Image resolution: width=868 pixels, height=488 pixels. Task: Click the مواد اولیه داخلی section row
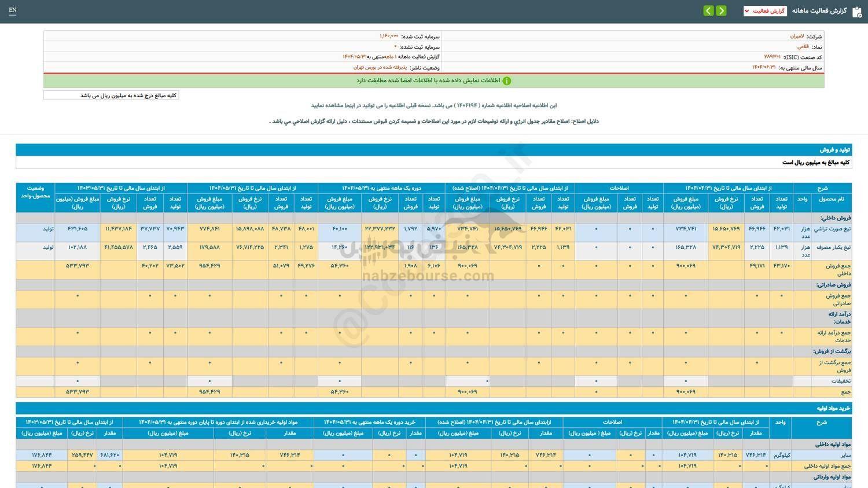pyautogui.click(x=832, y=444)
